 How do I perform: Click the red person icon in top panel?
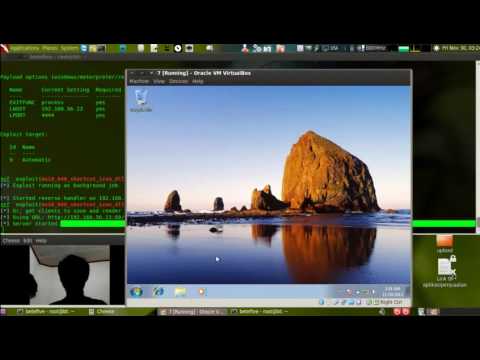pos(245,49)
